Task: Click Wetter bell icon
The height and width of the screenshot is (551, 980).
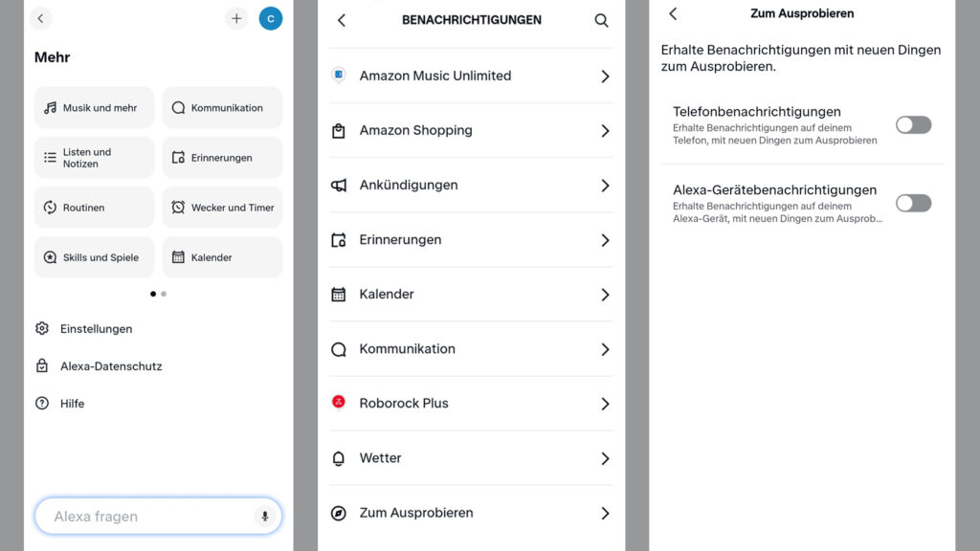Action: tap(338, 458)
